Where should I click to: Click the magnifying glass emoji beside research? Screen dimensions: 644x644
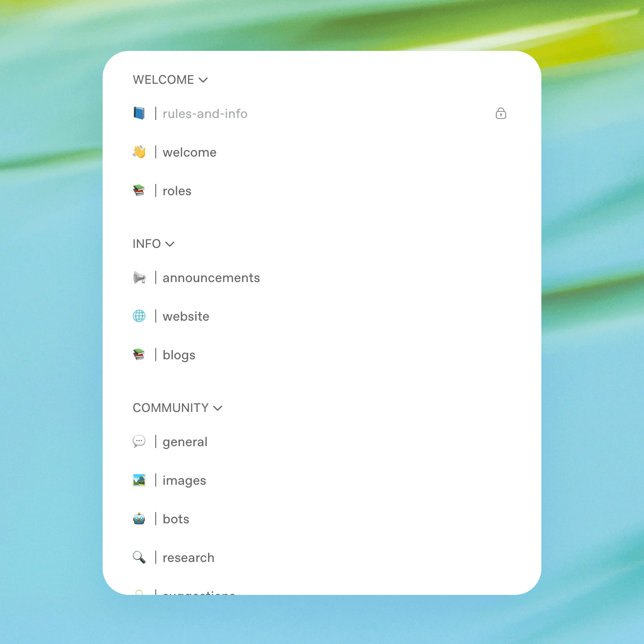pos(139,558)
